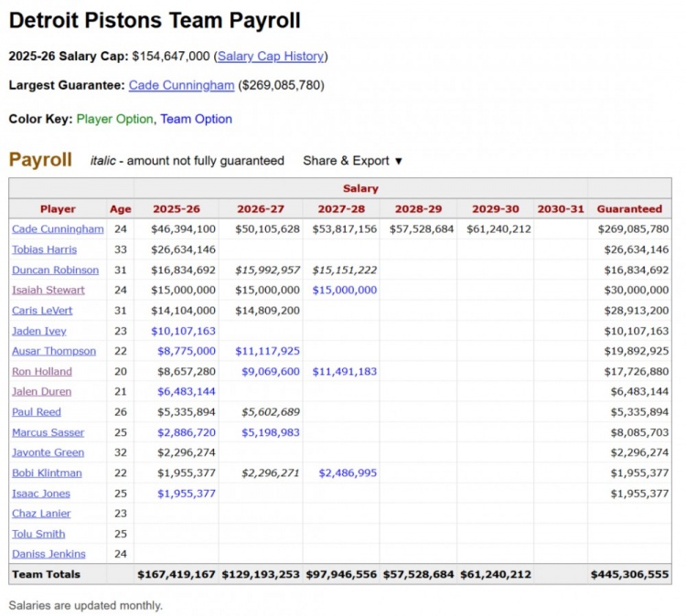Screen dimensions: 686x616
Task: Sort by the Age column header
Action: [x=121, y=209]
